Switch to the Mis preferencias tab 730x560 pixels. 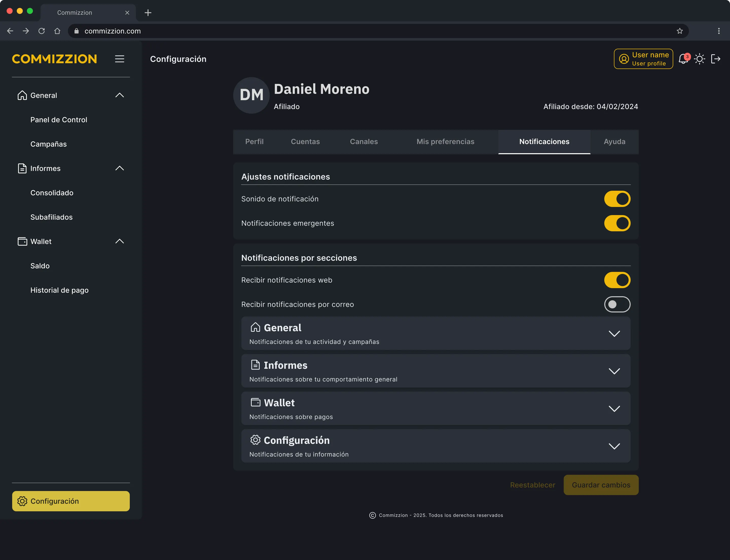445,142
